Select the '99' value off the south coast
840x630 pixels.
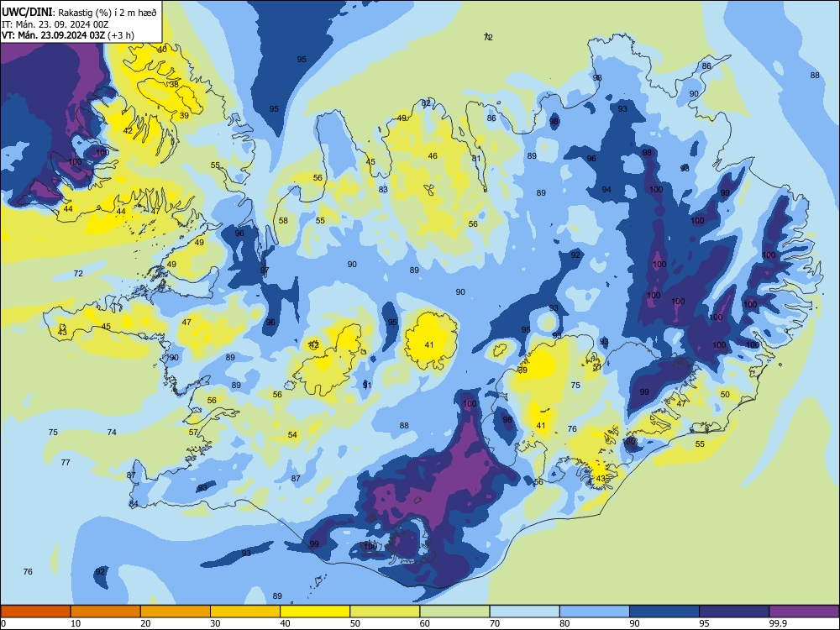314,544
